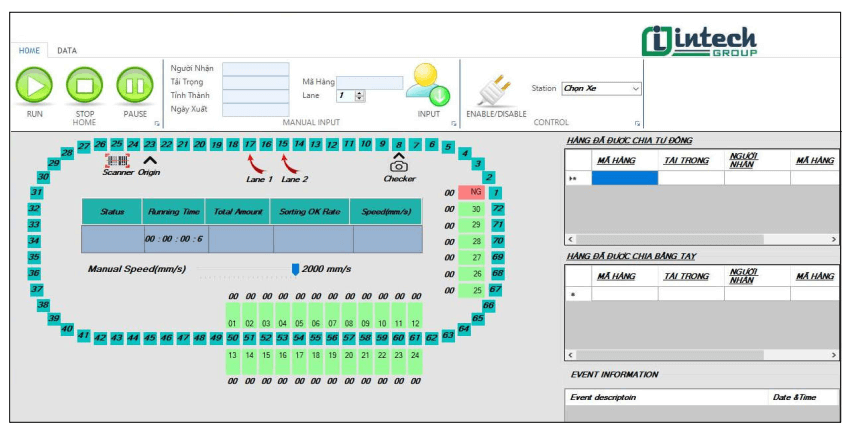Click into the Tỉnh Thành field
This screenshot has width=853, height=436.
[256, 96]
